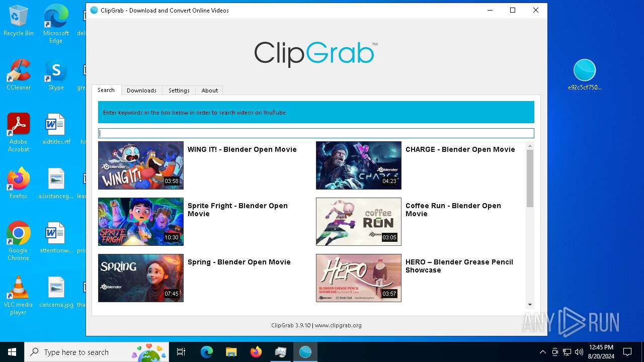The width and height of the screenshot is (644, 362).
Task: Click the taskbar search box
Action: (97, 352)
